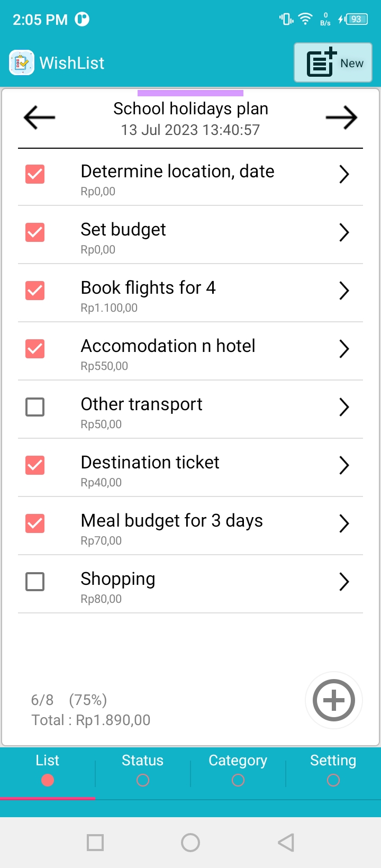Image resolution: width=381 pixels, height=868 pixels.
Task: Uncheck the Set budget checkbox
Action: click(x=35, y=232)
